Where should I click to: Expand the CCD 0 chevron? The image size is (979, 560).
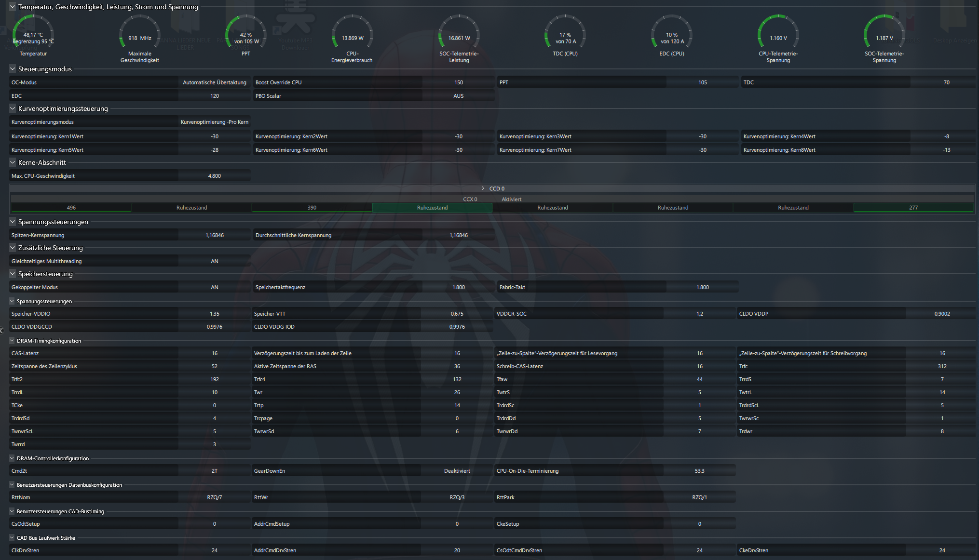[x=483, y=188]
